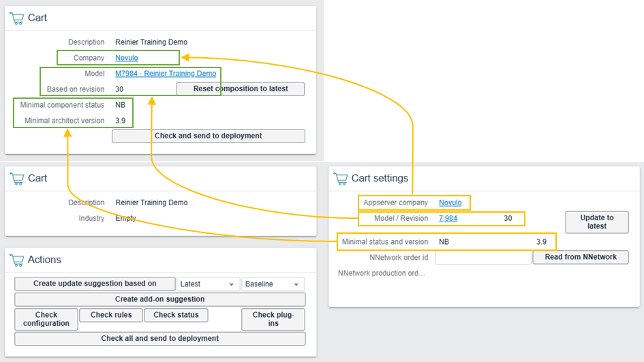The height and width of the screenshot is (362, 644).
Task: Select the 3.9 version value in Cart settings
Action: coord(541,242)
